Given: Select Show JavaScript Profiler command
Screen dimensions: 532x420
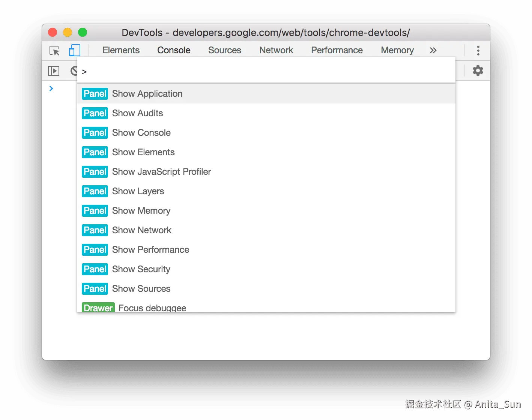Looking at the screenshot, I should click(266, 172).
